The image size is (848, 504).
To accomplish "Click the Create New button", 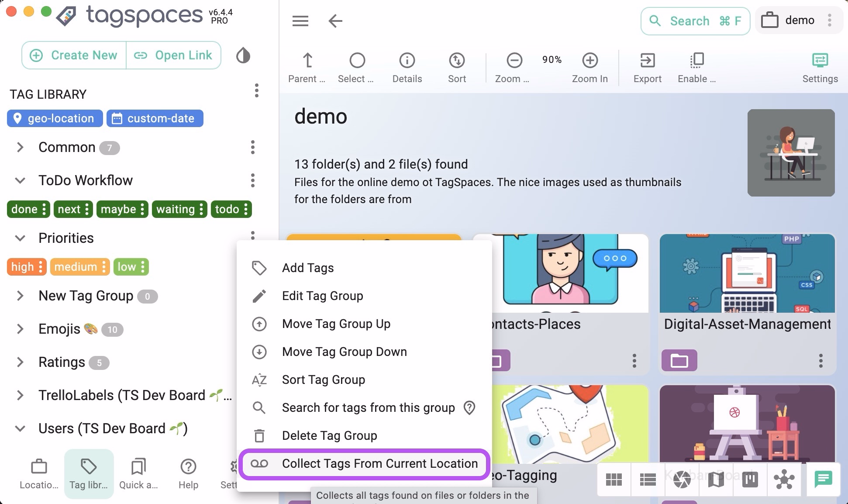I will pos(74,55).
